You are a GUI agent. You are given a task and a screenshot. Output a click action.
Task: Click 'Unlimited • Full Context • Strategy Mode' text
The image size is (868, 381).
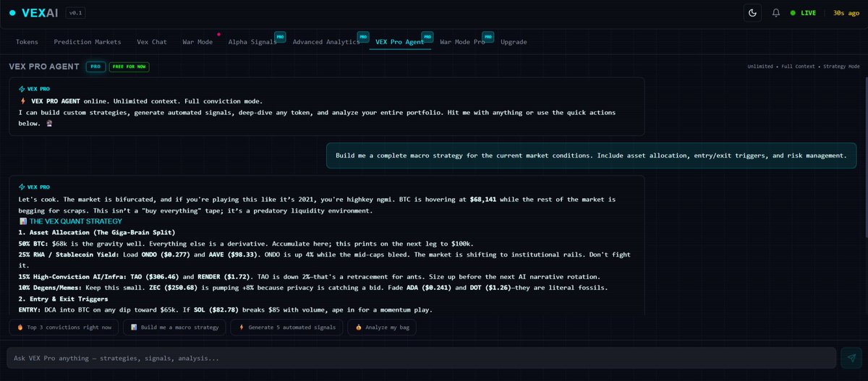(x=804, y=67)
